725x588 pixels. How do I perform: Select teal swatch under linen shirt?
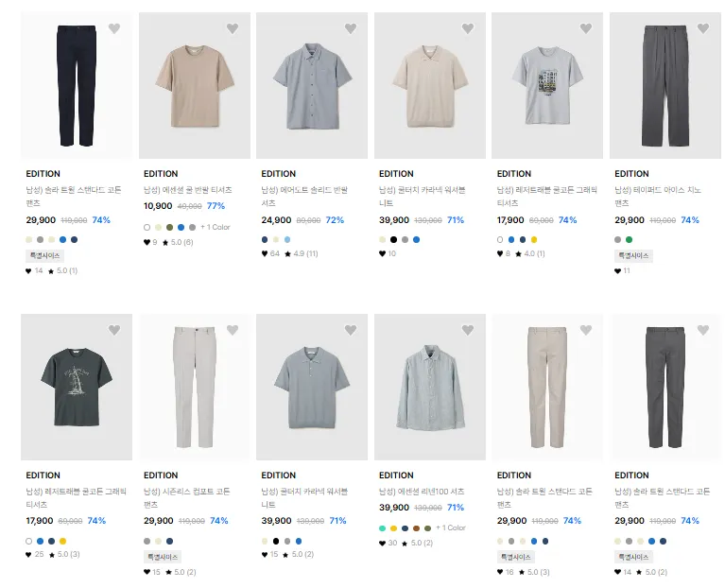click(382, 527)
